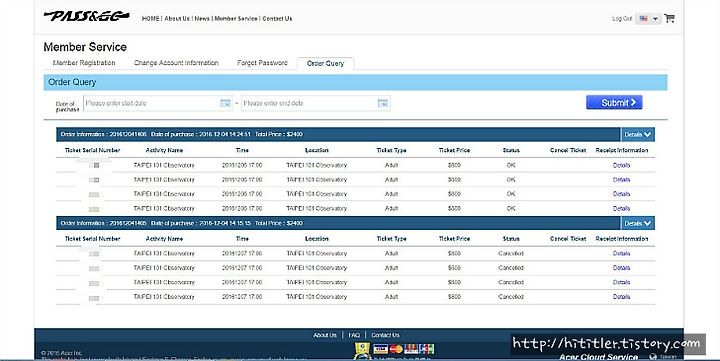Click the first Cancelled status cell
720x361 pixels.
coord(511,254)
